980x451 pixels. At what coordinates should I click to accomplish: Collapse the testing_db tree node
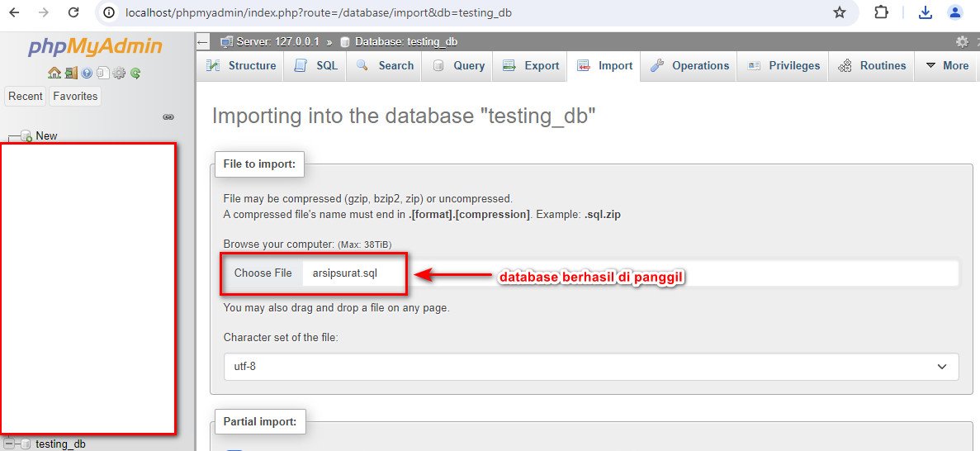9,444
